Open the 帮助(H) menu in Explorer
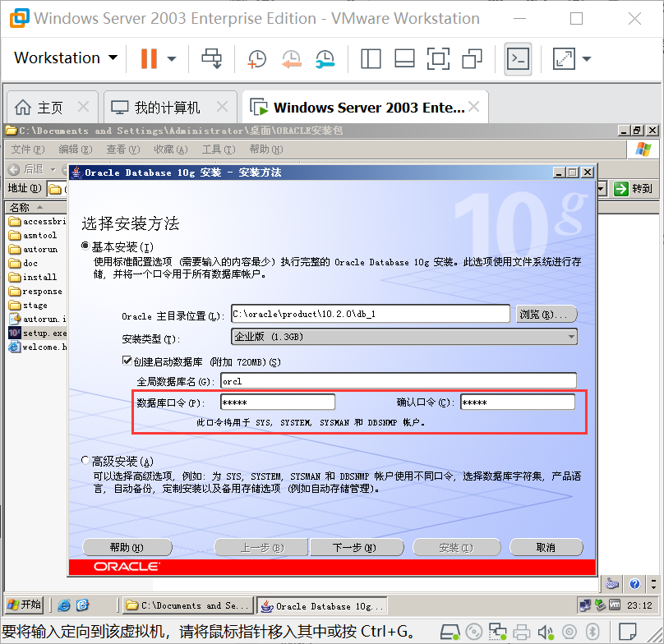The height and width of the screenshot is (644, 664). click(x=266, y=149)
